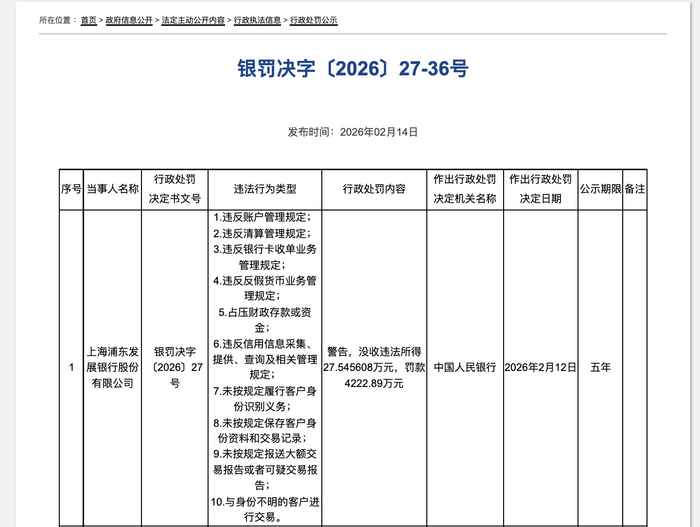Click the 行政处罚内容 column header

pyautogui.click(x=374, y=189)
